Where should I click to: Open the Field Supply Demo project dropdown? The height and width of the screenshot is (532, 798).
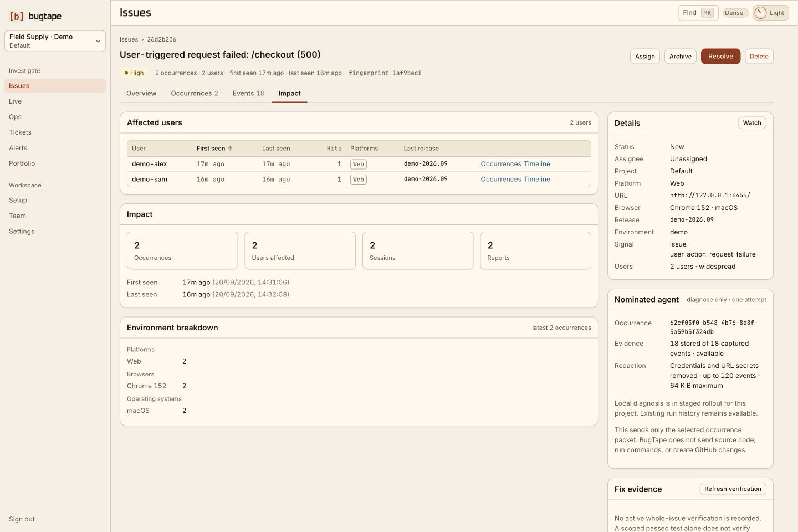55,41
